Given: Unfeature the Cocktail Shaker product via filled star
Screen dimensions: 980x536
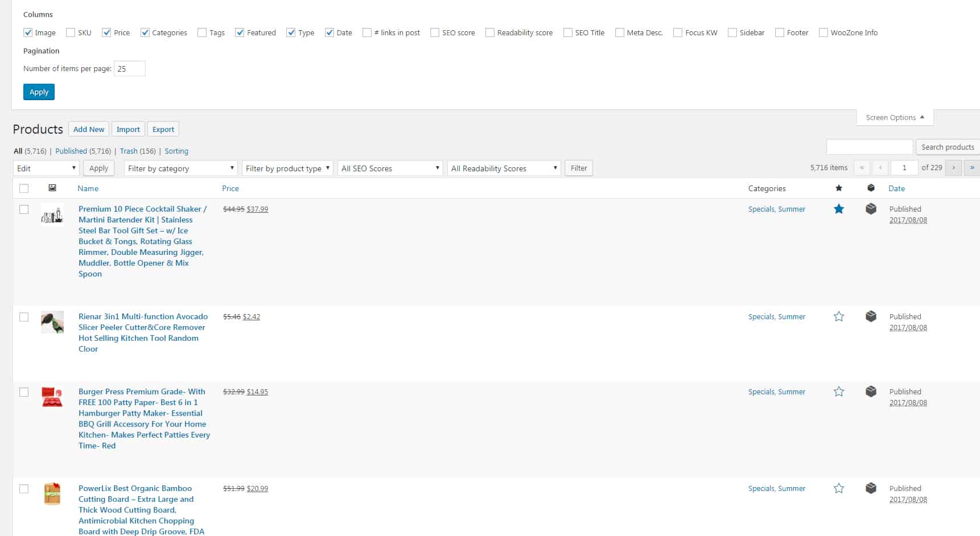Looking at the screenshot, I should [838, 209].
